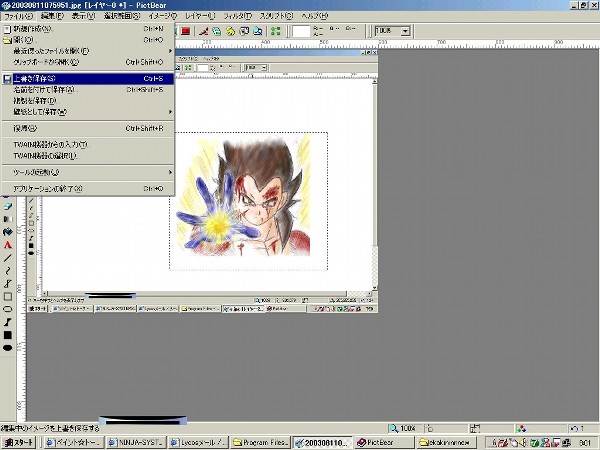This screenshot has height=450, width=600.
Task: Select the Line tool
Action: tap(8, 257)
